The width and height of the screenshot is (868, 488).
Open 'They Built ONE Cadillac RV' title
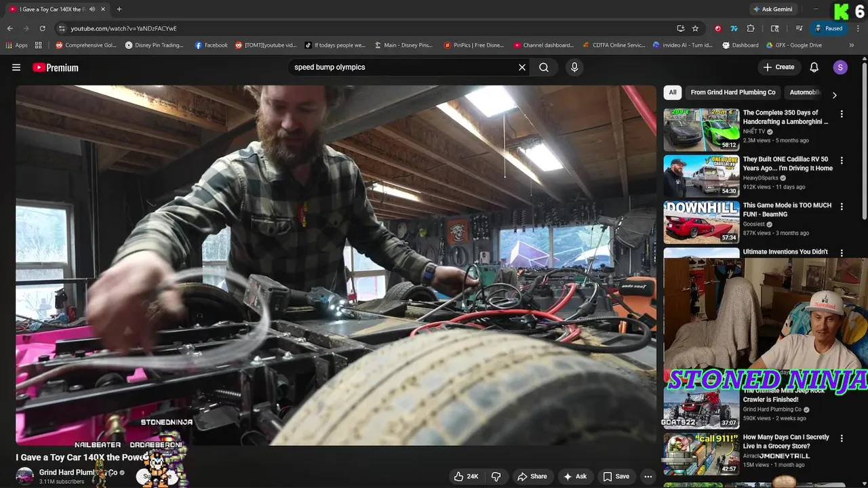(787, 164)
